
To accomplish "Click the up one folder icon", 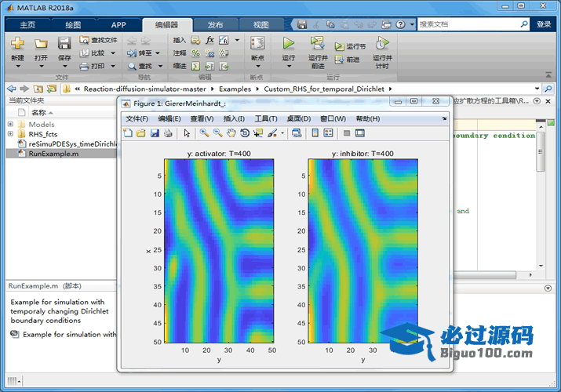I will coord(38,89).
